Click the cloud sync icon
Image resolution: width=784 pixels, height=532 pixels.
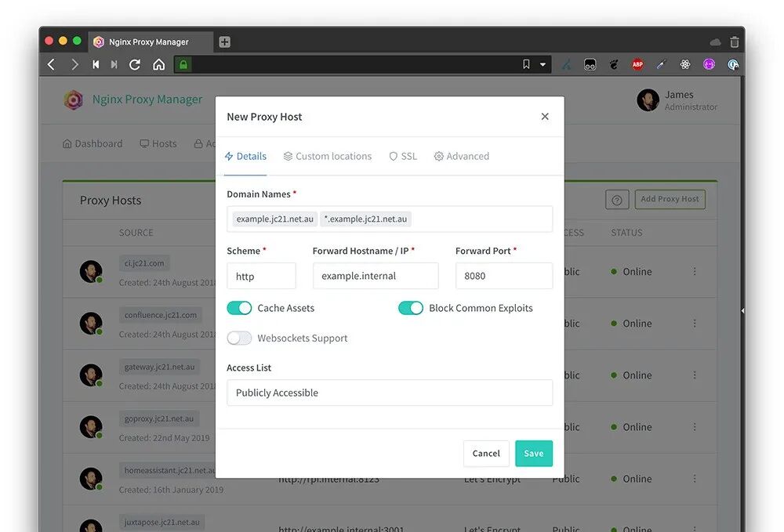[x=715, y=42]
